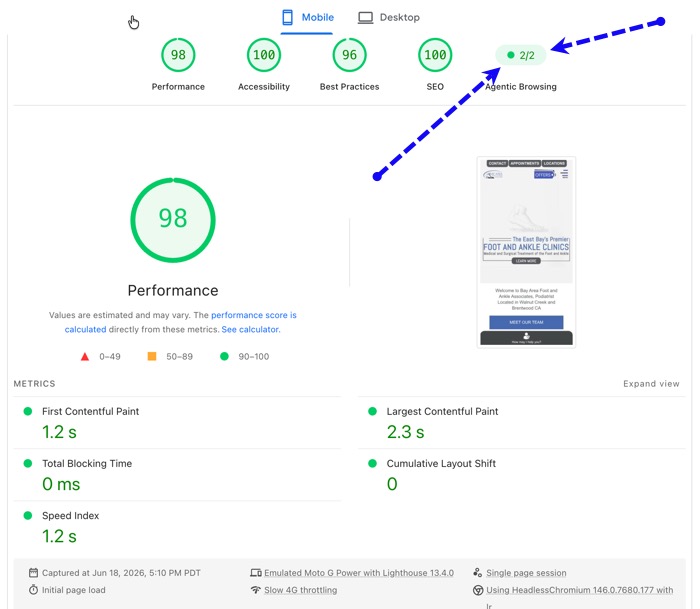Click Single page session text

[526, 573]
